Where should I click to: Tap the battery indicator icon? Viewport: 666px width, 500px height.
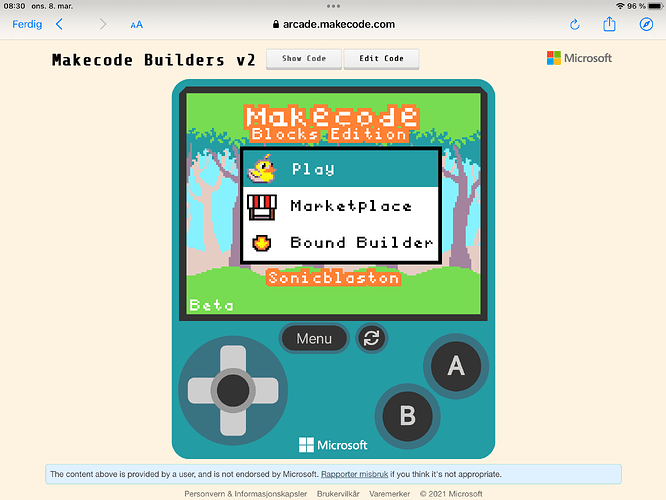pyautogui.click(x=655, y=6)
